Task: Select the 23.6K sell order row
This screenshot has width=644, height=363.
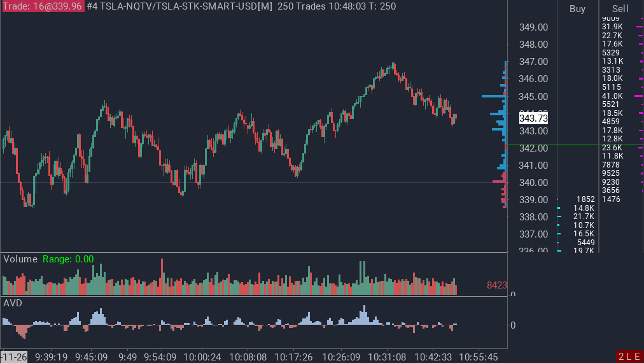Action: click(612, 148)
